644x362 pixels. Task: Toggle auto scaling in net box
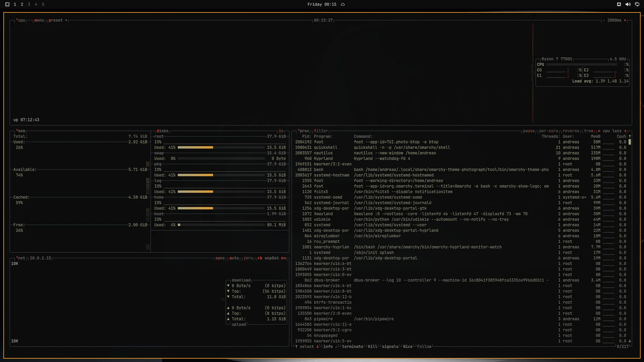(234, 258)
